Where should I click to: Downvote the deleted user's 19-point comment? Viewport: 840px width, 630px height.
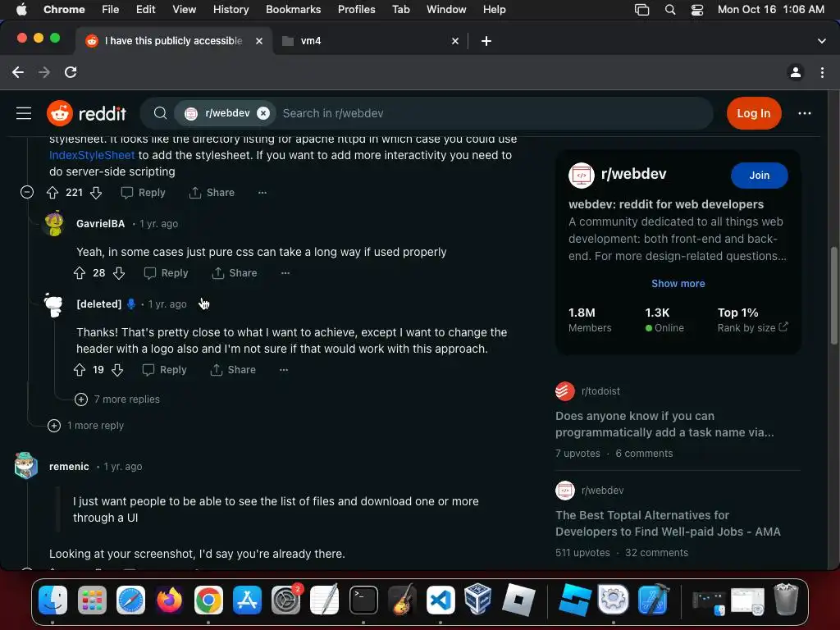click(117, 370)
